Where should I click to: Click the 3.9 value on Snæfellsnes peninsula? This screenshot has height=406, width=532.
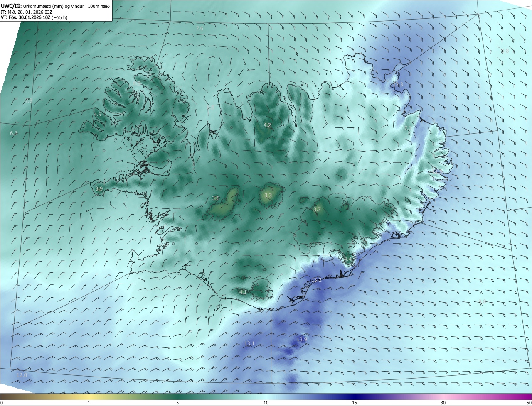[99, 188]
